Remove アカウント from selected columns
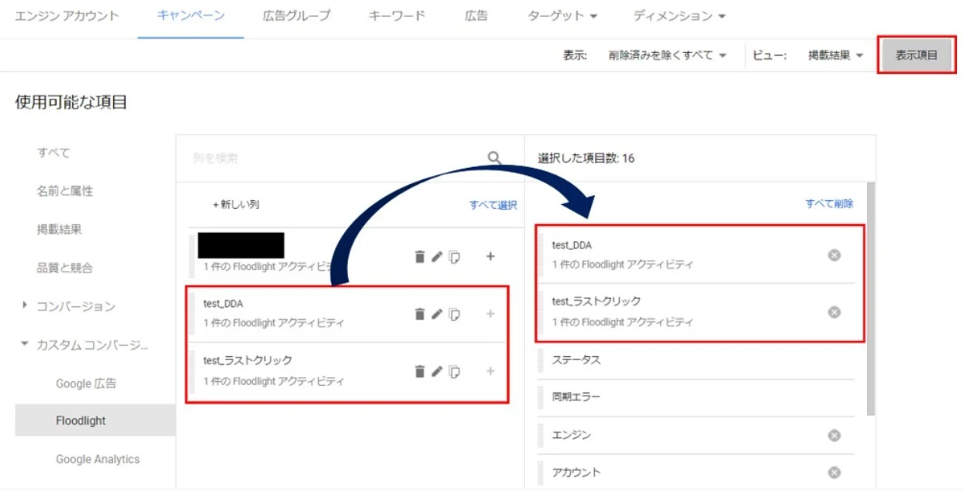The height and width of the screenshot is (491, 964). (x=834, y=472)
